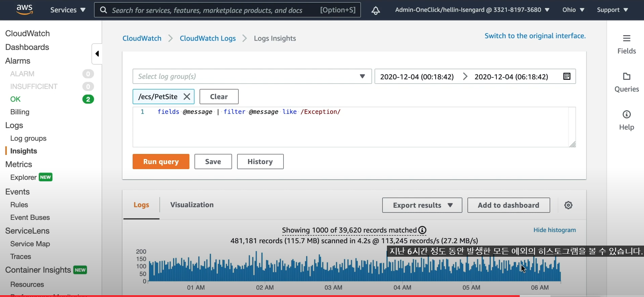Click the search magnifier icon
This screenshot has width=644, height=297.
point(103,10)
